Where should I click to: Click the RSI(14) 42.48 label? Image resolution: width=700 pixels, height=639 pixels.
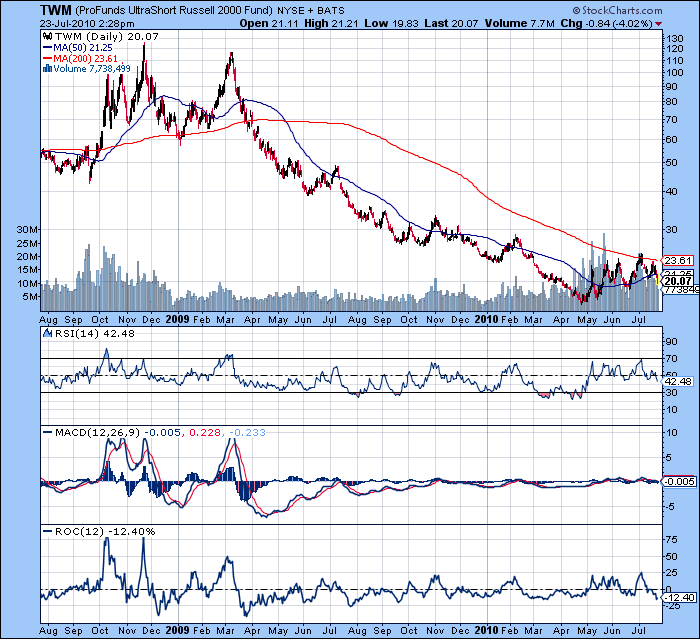(94, 334)
